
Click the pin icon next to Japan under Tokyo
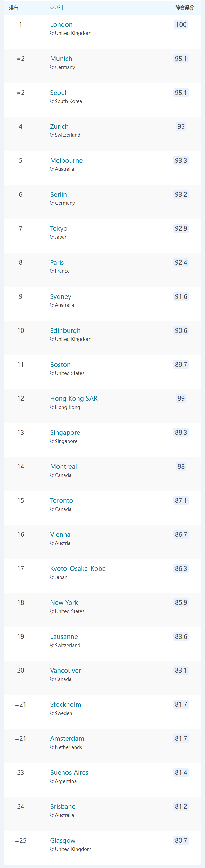[x=52, y=237]
